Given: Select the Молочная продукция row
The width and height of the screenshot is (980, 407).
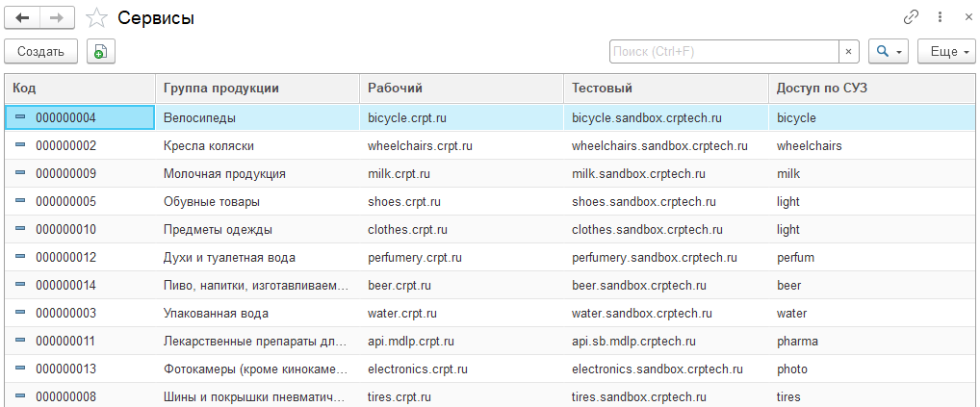Looking at the screenshot, I should tap(224, 174).
